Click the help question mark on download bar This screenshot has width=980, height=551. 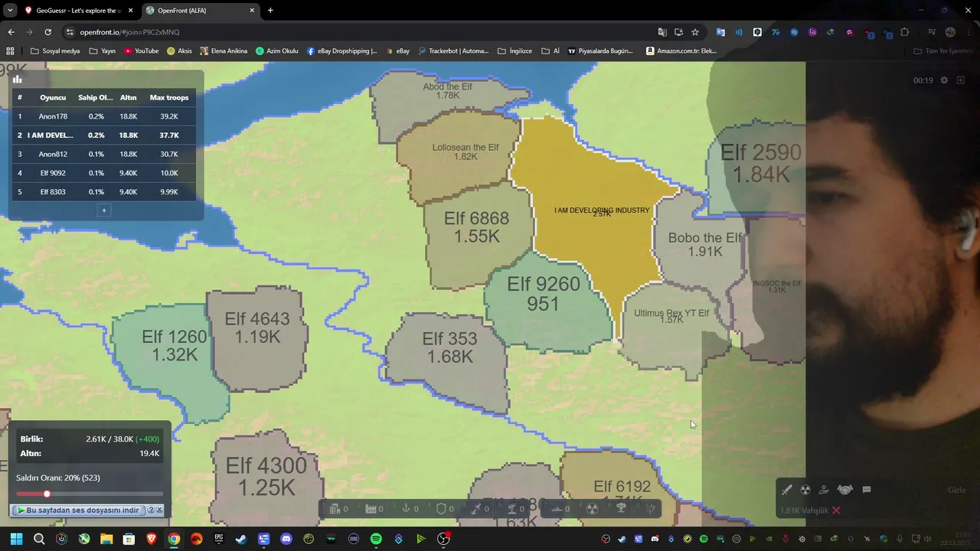click(x=151, y=510)
